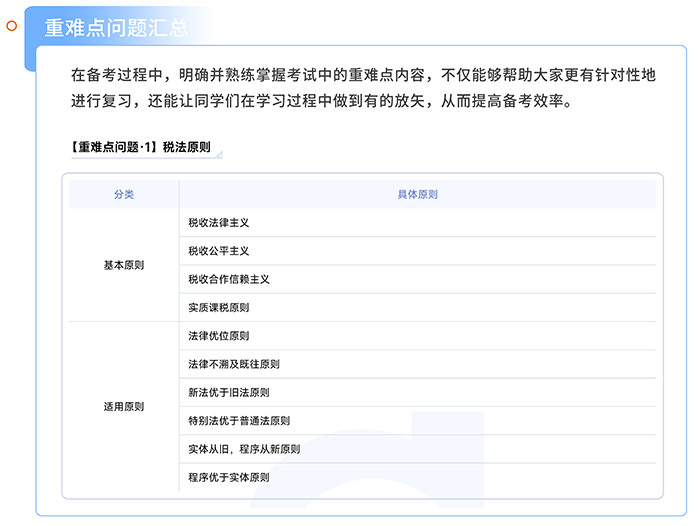Click the 税收法律主义 row

(219, 223)
